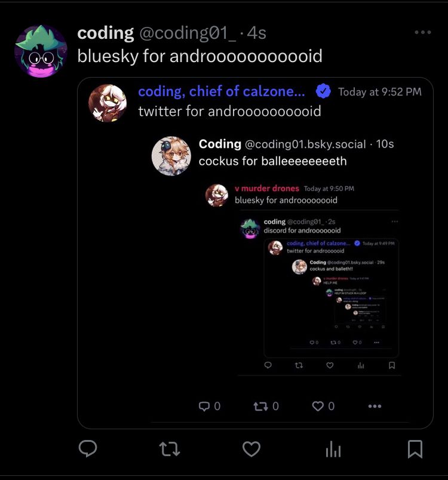Open the three-dot more menu at top right
The height and width of the screenshot is (480, 448).
[x=423, y=32]
